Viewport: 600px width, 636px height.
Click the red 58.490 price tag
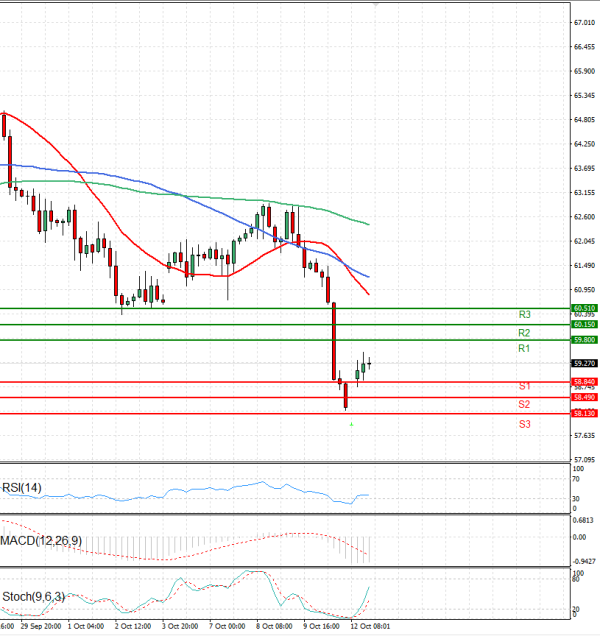[x=584, y=397]
